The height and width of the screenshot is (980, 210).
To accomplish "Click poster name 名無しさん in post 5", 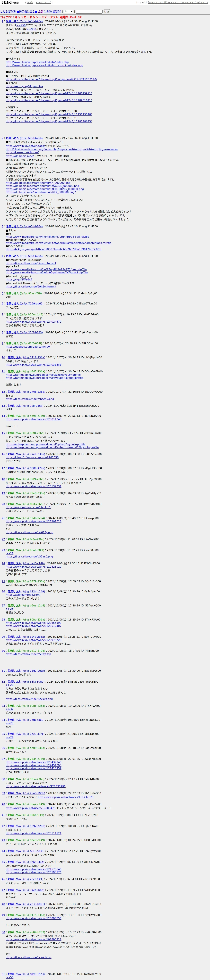I will click(12, 293).
